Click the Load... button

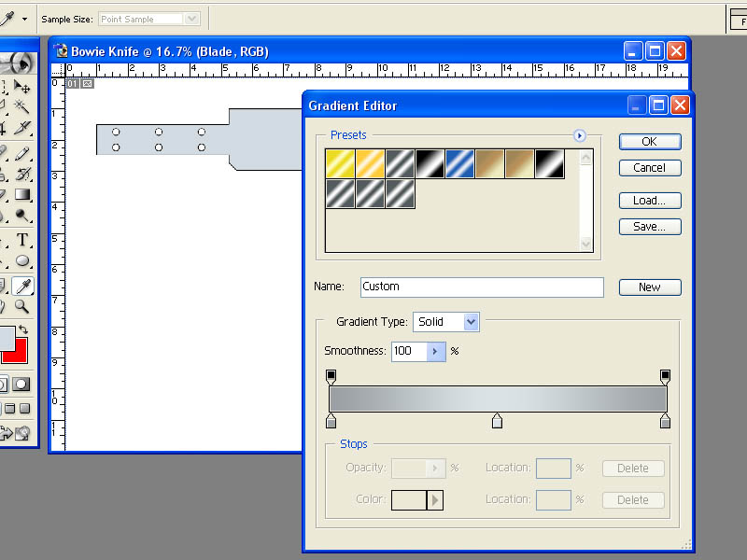coord(650,201)
